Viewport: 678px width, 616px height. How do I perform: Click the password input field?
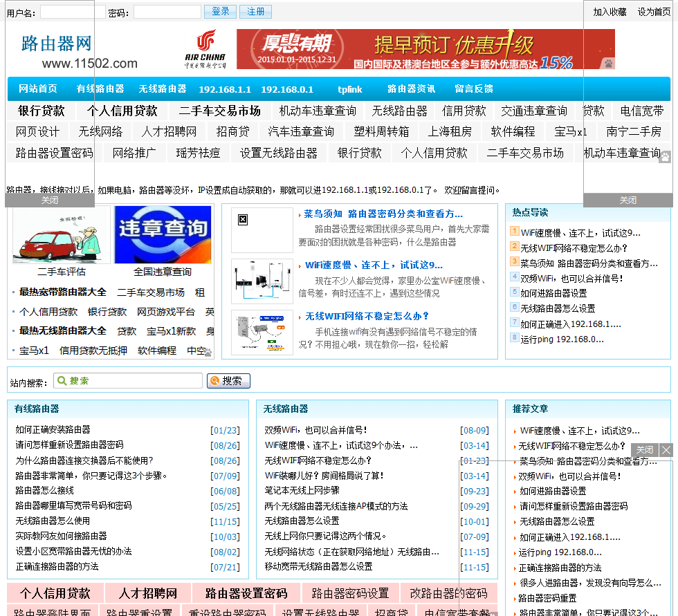click(x=167, y=12)
